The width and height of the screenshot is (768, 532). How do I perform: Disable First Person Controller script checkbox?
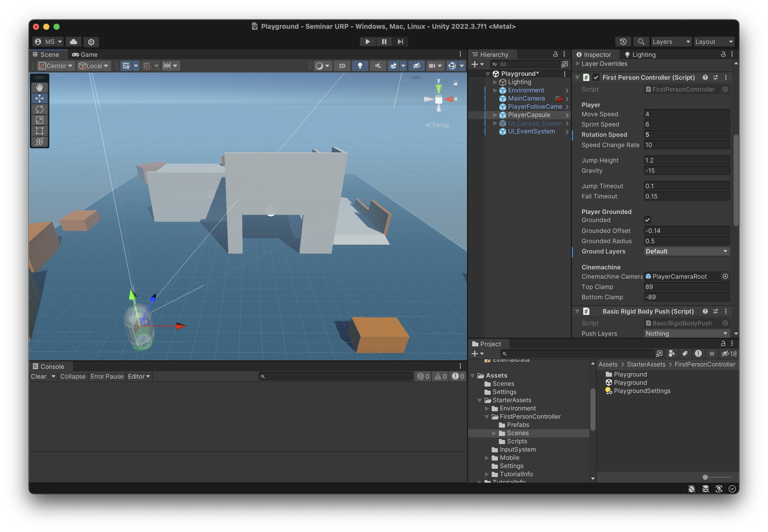[596, 77]
